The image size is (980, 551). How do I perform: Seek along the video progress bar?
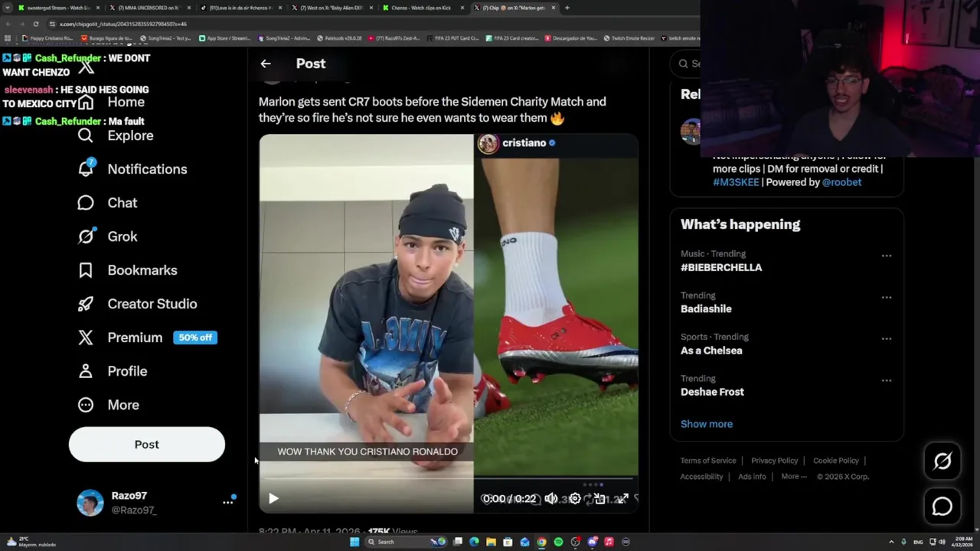click(x=448, y=480)
